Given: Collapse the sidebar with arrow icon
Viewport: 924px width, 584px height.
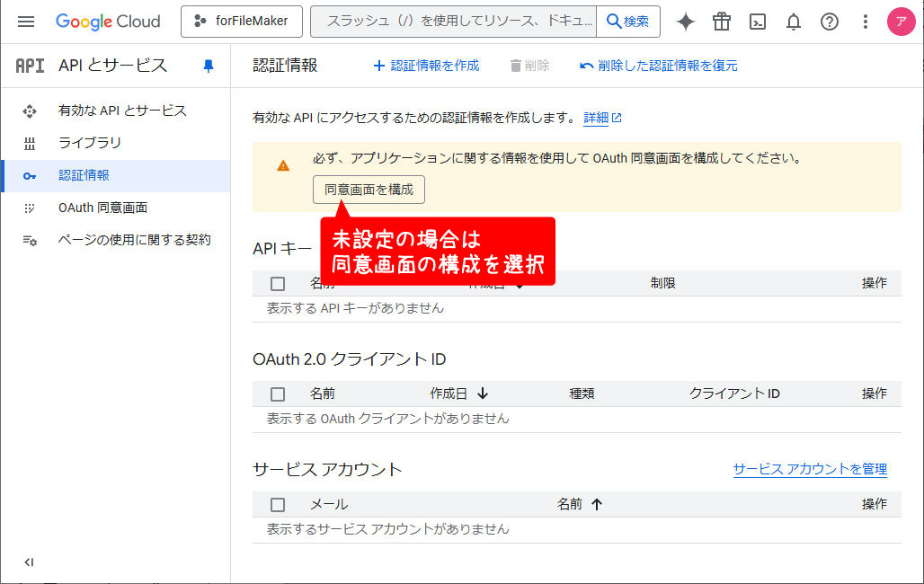Looking at the screenshot, I should click(x=29, y=562).
